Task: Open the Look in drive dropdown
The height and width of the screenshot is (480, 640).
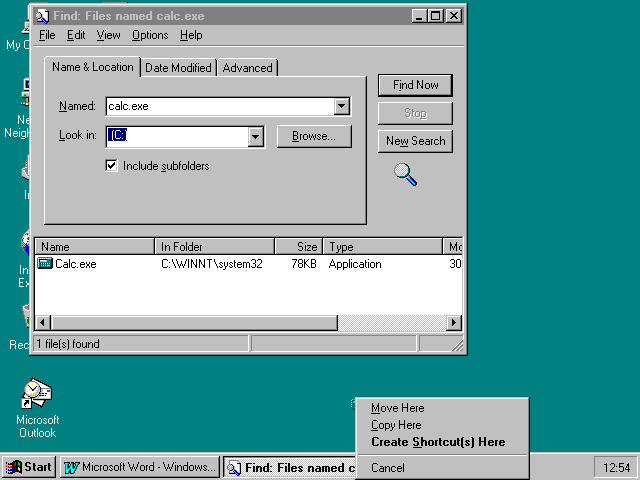Action: click(x=255, y=137)
